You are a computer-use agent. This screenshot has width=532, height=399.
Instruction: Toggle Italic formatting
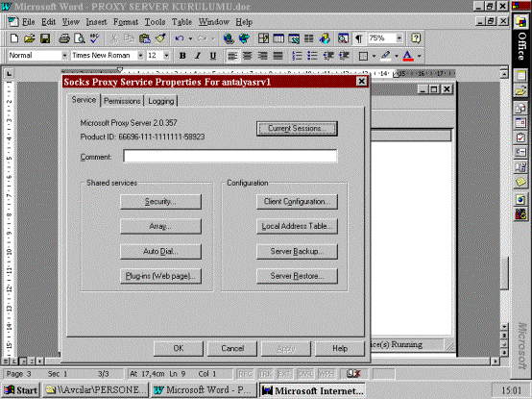198,56
